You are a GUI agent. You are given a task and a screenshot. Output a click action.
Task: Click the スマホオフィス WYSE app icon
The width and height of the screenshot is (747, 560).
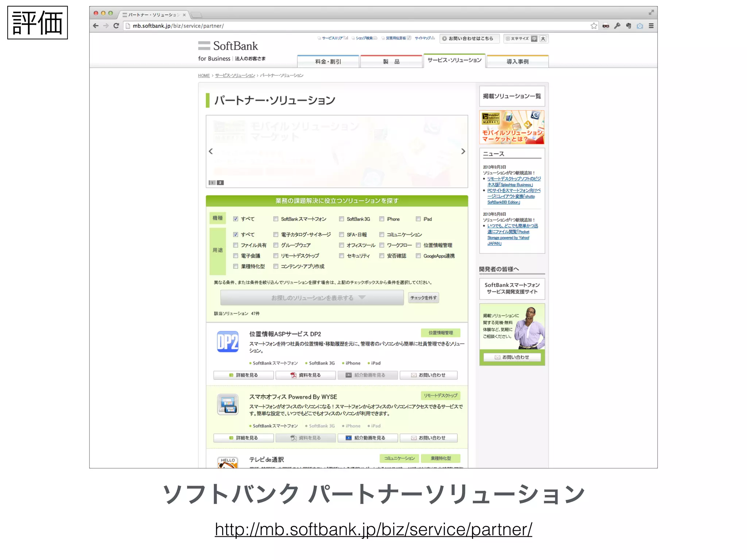[228, 404]
